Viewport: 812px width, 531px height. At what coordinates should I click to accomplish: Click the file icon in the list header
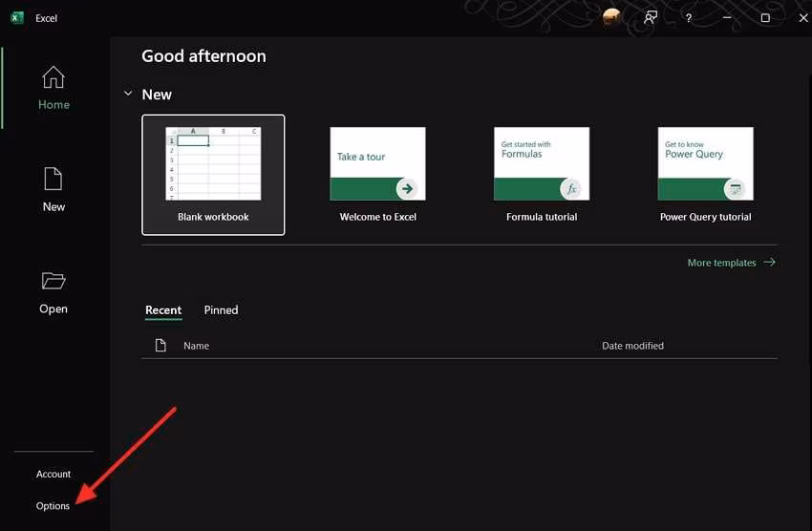pos(160,345)
